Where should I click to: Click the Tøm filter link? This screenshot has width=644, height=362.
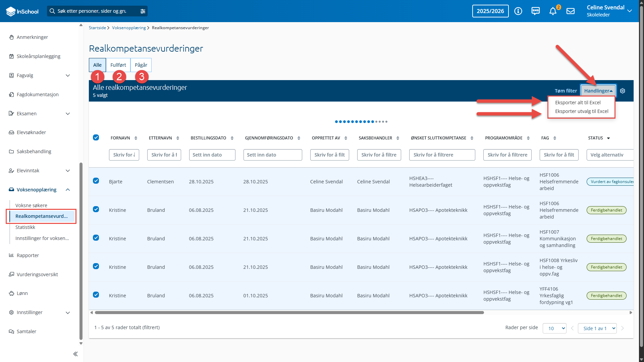tap(566, 91)
